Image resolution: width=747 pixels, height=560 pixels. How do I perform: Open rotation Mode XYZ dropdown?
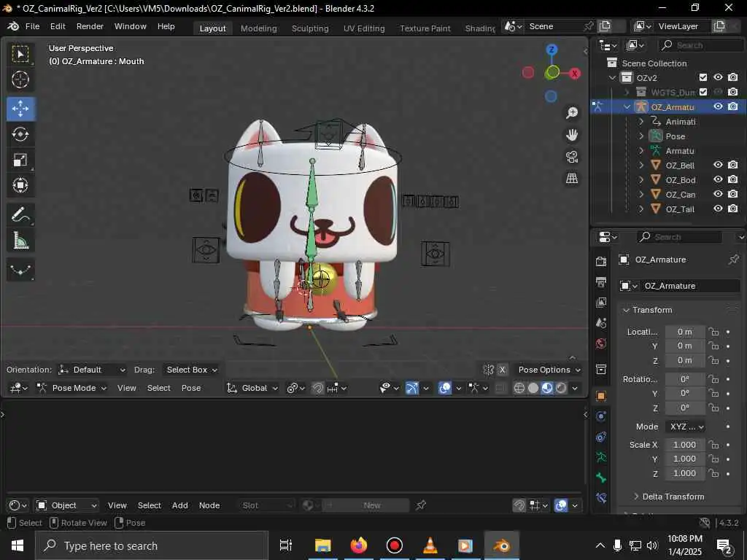[686, 427]
